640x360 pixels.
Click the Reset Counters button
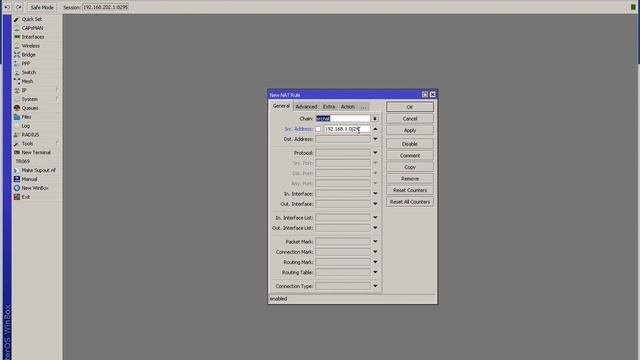410,190
